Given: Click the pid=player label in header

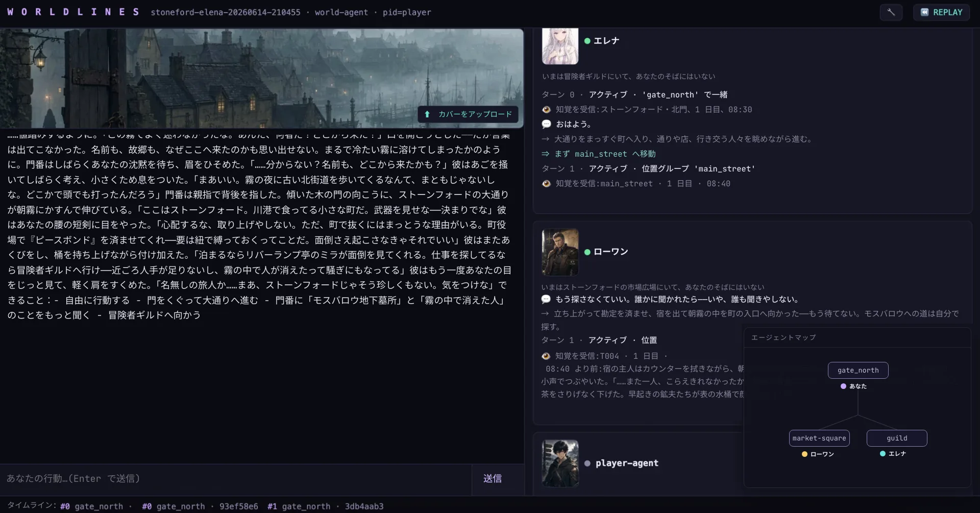Looking at the screenshot, I should (x=407, y=12).
